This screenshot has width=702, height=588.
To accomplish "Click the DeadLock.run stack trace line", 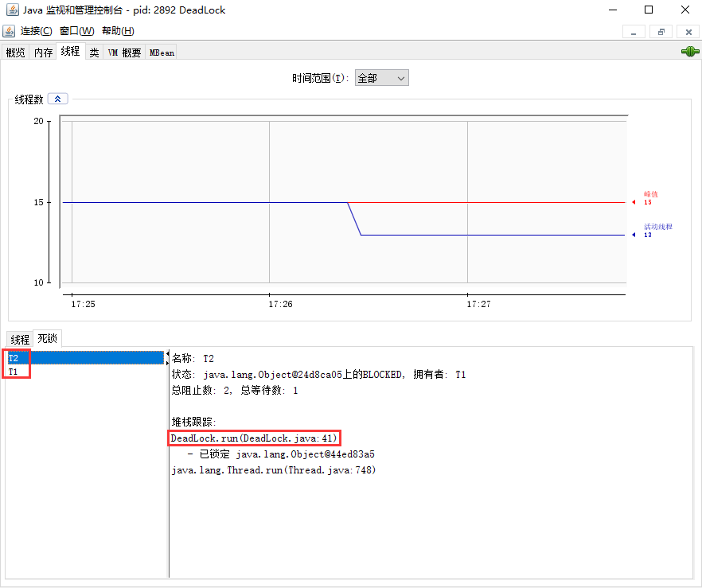I will 253,438.
